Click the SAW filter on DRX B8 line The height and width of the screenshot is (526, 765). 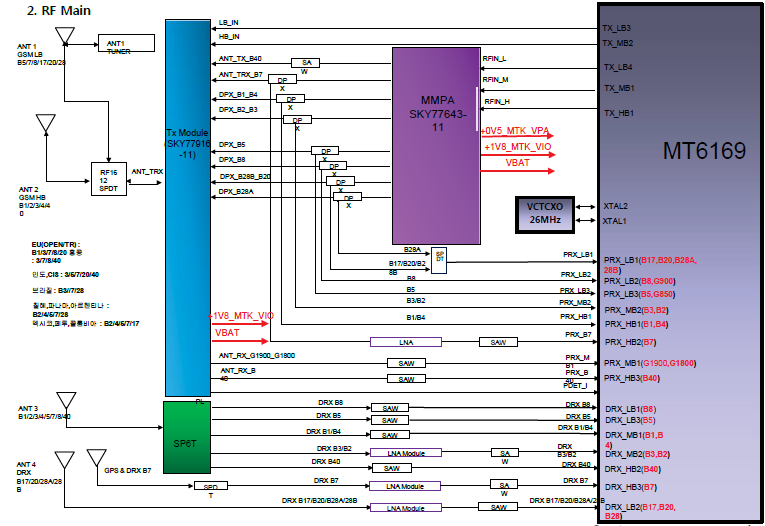point(390,408)
